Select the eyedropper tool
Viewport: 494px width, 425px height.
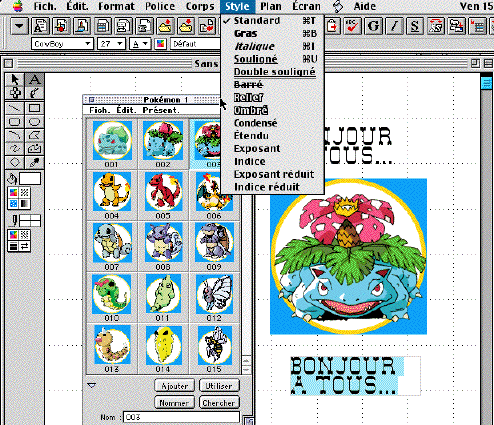pos(34,162)
